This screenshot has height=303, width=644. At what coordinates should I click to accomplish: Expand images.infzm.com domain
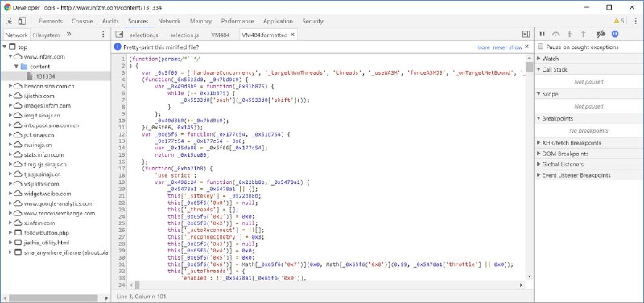click(10, 105)
